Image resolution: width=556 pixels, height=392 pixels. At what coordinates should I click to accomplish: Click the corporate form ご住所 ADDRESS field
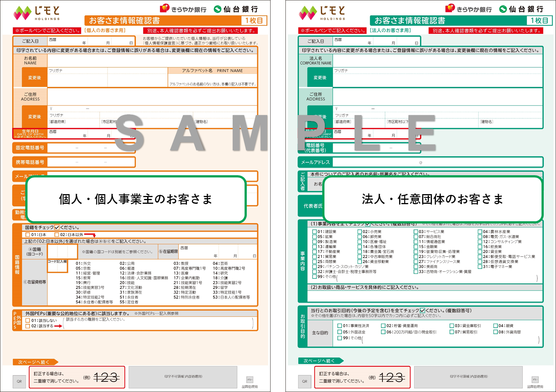[x=437, y=97]
